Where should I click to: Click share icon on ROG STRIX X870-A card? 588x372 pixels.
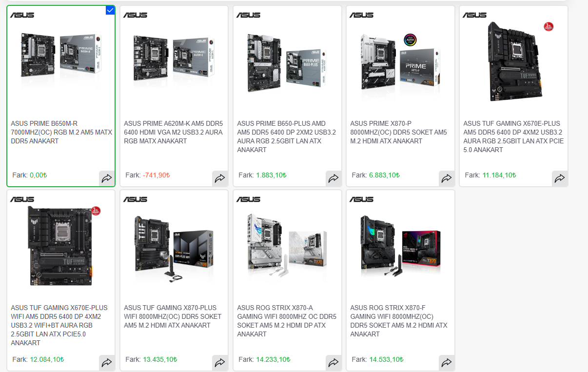point(333,362)
